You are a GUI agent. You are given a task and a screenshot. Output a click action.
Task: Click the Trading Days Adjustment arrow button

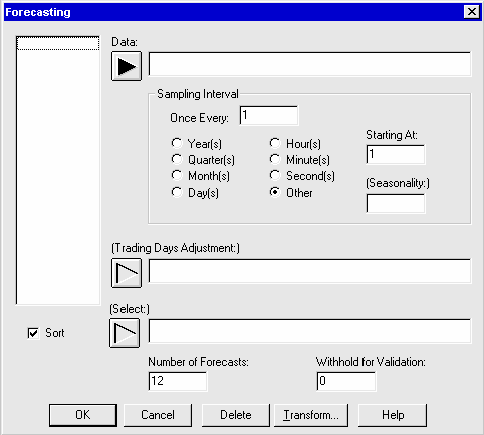pyautogui.click(x=126, y=273)
